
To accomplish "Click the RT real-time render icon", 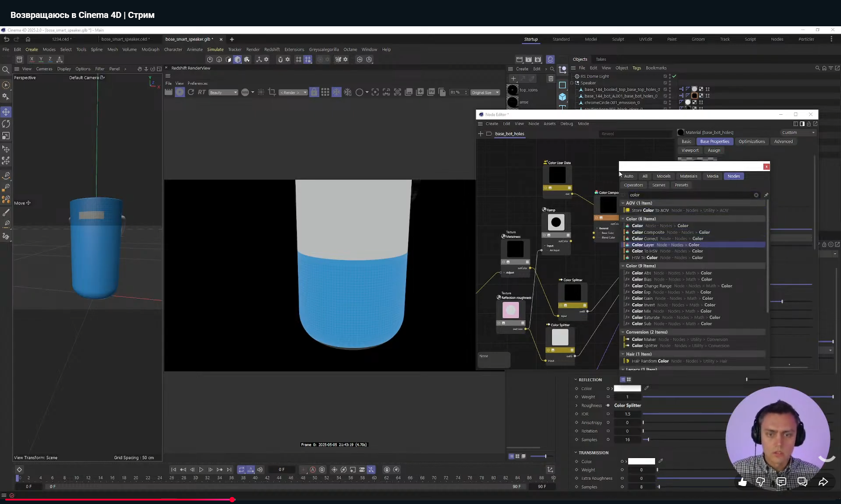I will point(201,92).
